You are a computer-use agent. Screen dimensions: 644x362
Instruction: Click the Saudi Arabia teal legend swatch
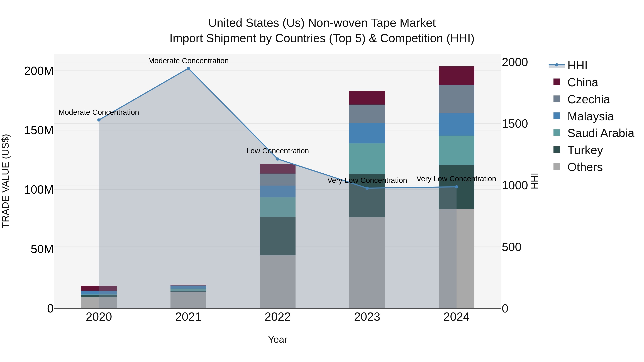(x=557, y=133)
